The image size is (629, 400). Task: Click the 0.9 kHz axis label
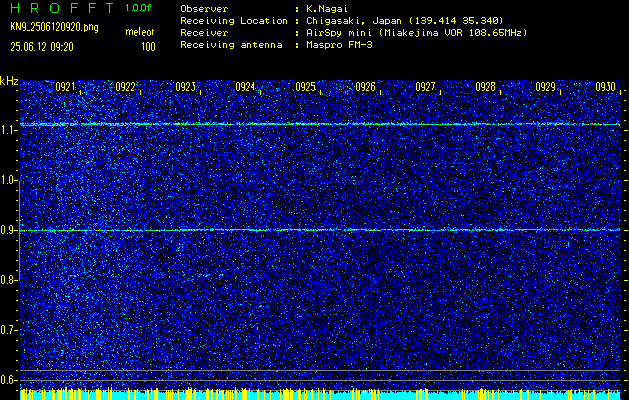click(x=7, y=230)
